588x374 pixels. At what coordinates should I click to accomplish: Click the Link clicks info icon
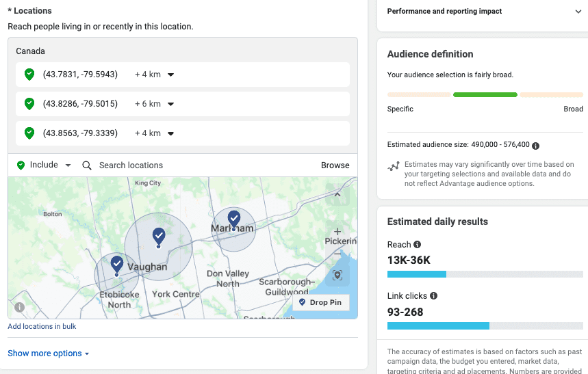point(433,295)
